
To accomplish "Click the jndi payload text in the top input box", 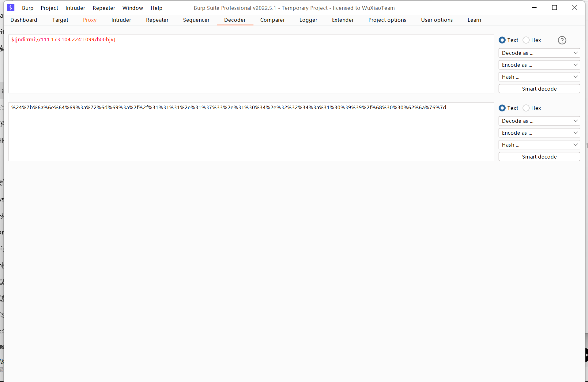I will click(63, 39).
